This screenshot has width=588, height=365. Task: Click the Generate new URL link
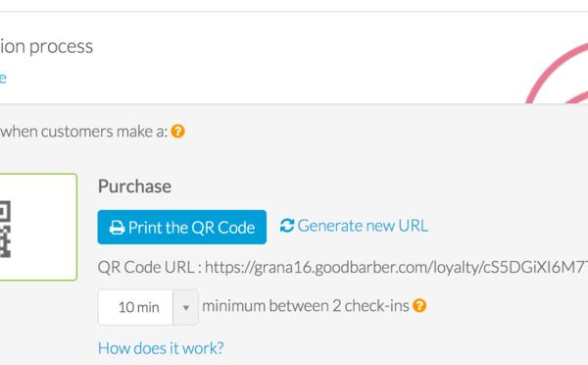355,226
